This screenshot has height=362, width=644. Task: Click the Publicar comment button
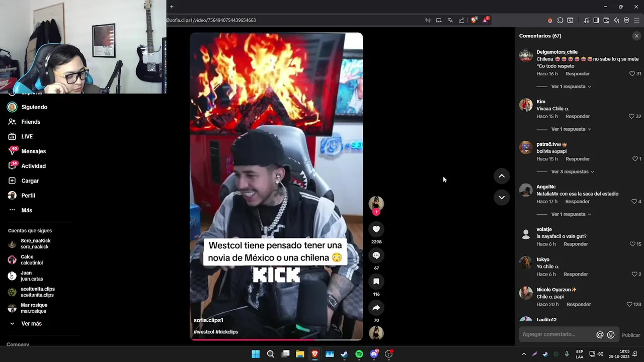[631, 335]
